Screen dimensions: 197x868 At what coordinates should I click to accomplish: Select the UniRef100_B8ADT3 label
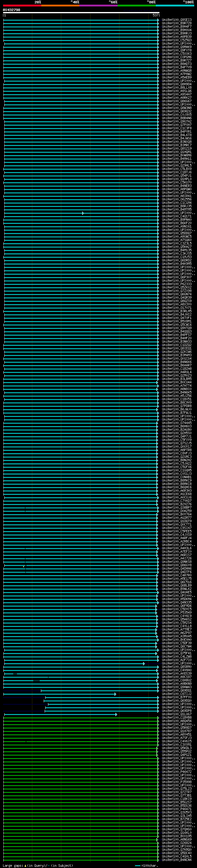pyautogui.click(x=177, y=64)
